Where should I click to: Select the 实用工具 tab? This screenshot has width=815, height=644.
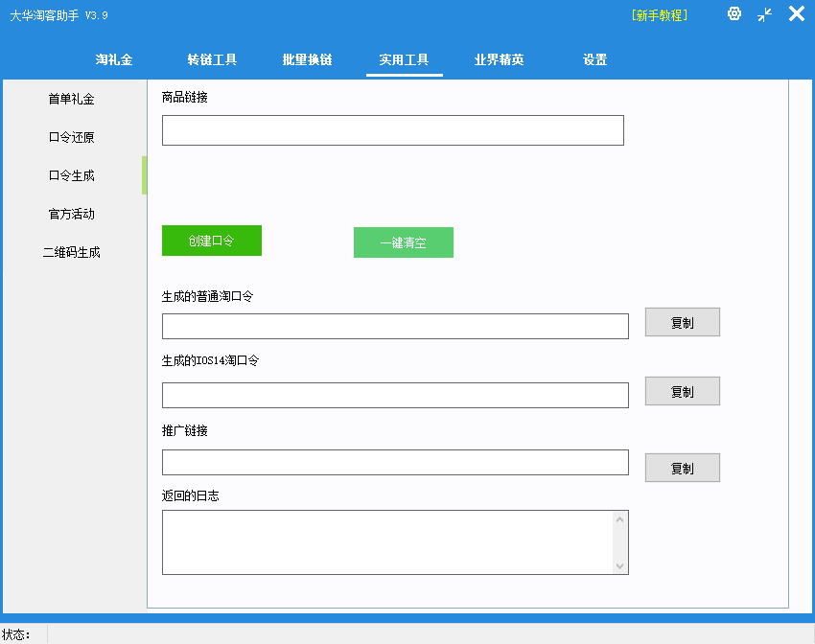point(404,59)
